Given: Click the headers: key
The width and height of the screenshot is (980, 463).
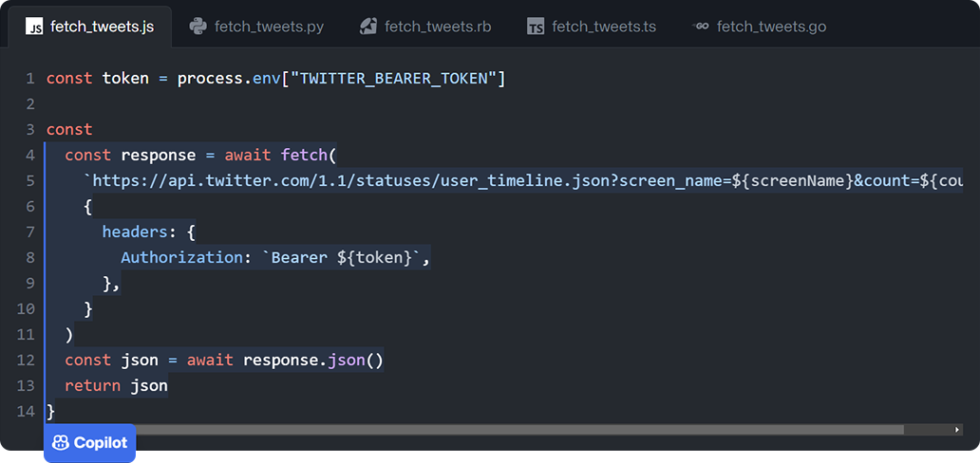Looking at the screenshot, I should 140,231.
